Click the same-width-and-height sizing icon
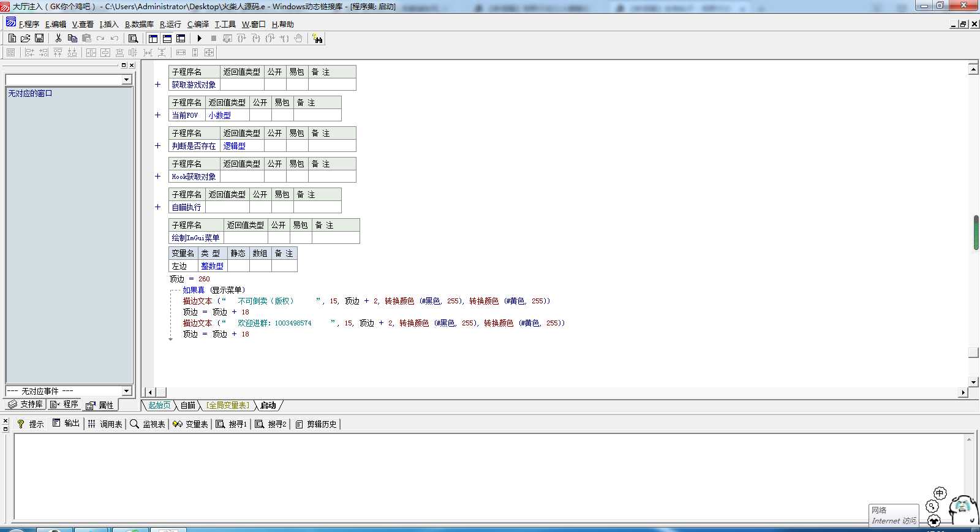This screenshot has height=532, width=980. tap(209, 53)
